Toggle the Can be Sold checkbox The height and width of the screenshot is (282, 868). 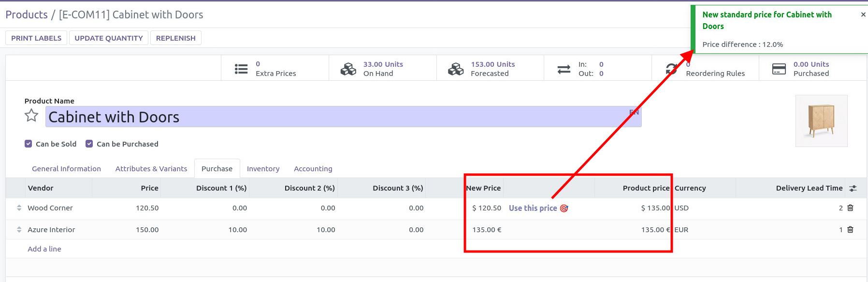point(29,144)
